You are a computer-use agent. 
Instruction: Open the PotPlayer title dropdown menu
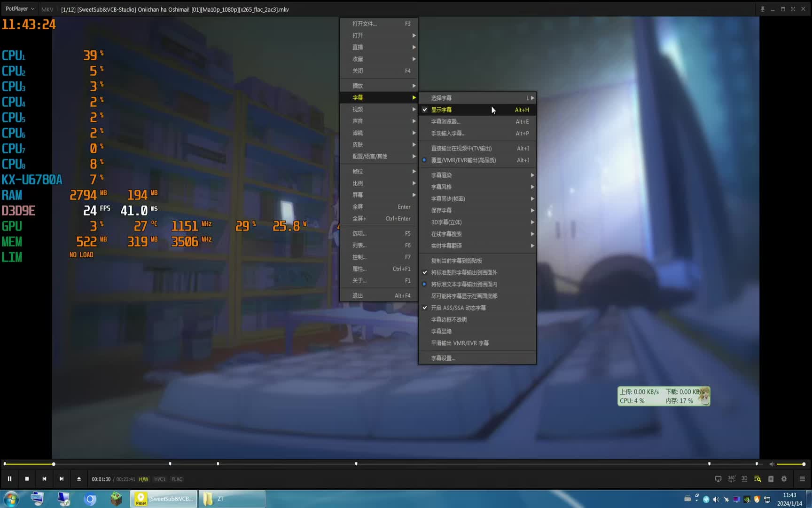pos(20,9)
